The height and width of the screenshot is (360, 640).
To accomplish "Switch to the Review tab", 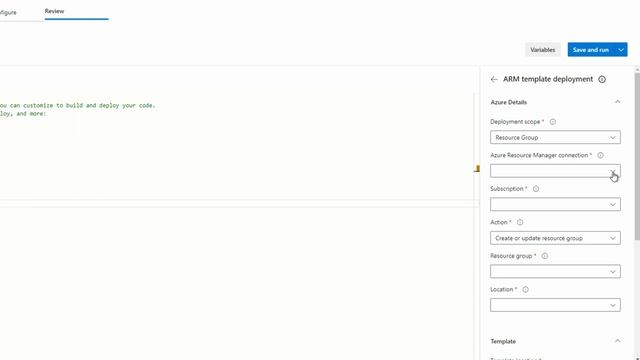I will [54, 11].
